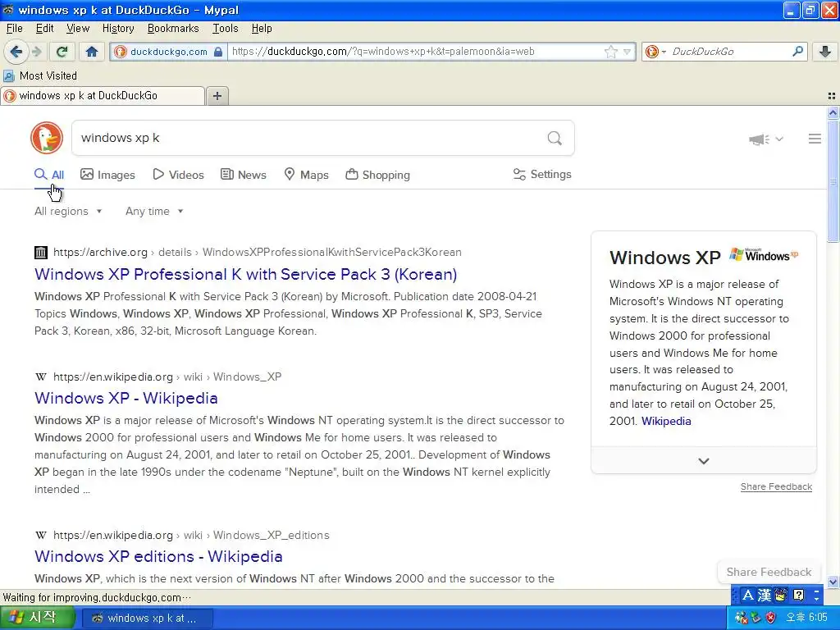Go back using the back arrow

click(16, 52)
